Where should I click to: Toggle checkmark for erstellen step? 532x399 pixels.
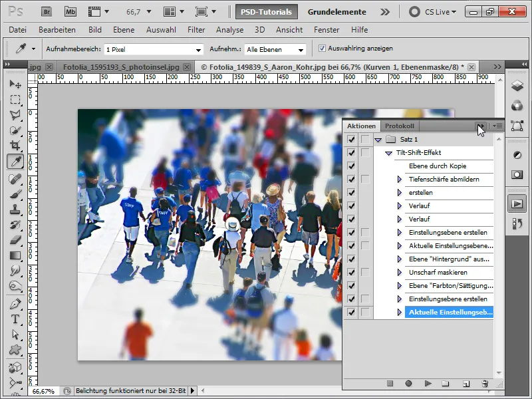pos(352,192)
